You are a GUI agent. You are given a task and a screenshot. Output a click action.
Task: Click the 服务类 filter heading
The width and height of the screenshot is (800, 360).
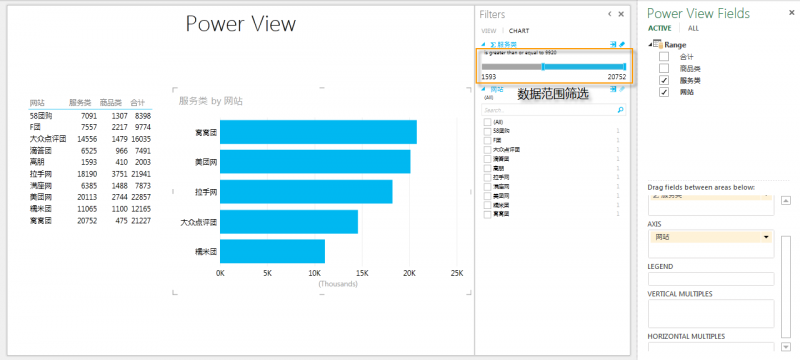coord(503,45)
